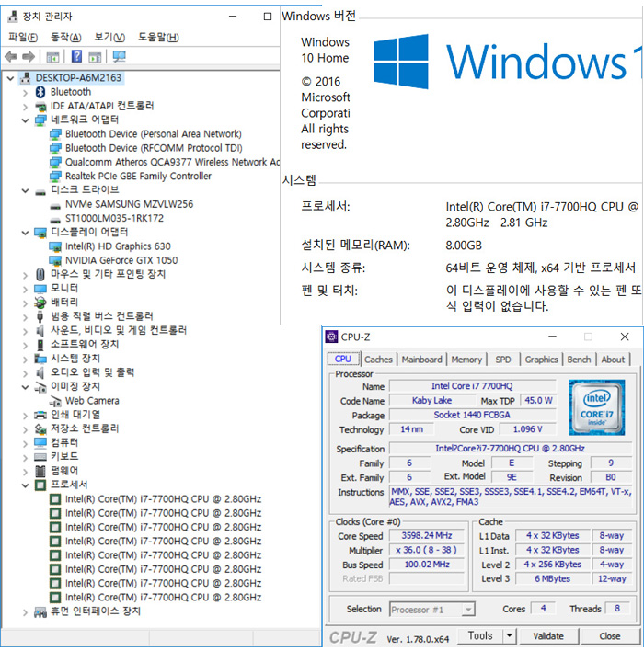The width and height of the screenshot is (644, 651).
Task: Select the computer (컴퓨터) category icon
Action: 40,442
